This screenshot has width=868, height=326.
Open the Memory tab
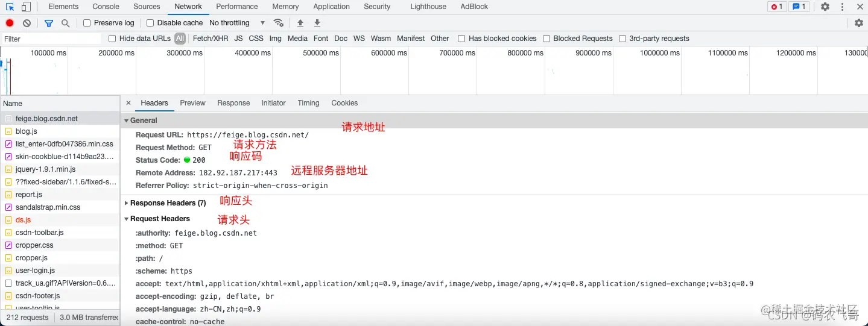(x=285, y=7)
